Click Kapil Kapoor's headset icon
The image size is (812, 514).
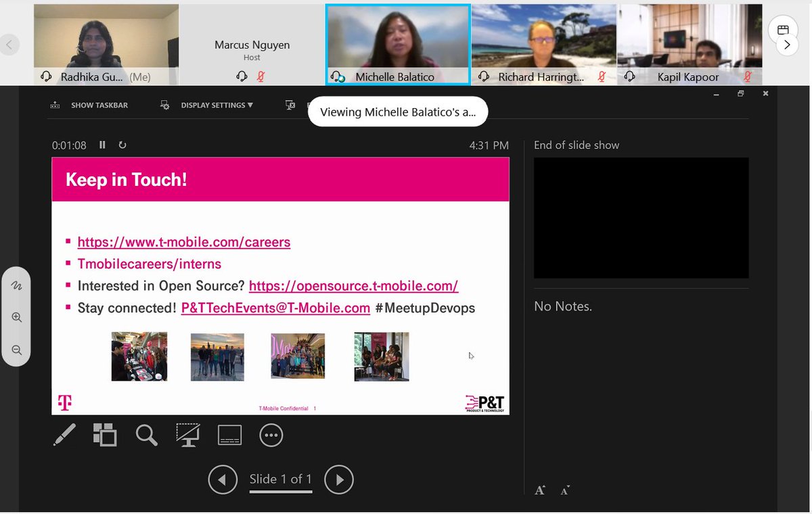pos(630,76)
